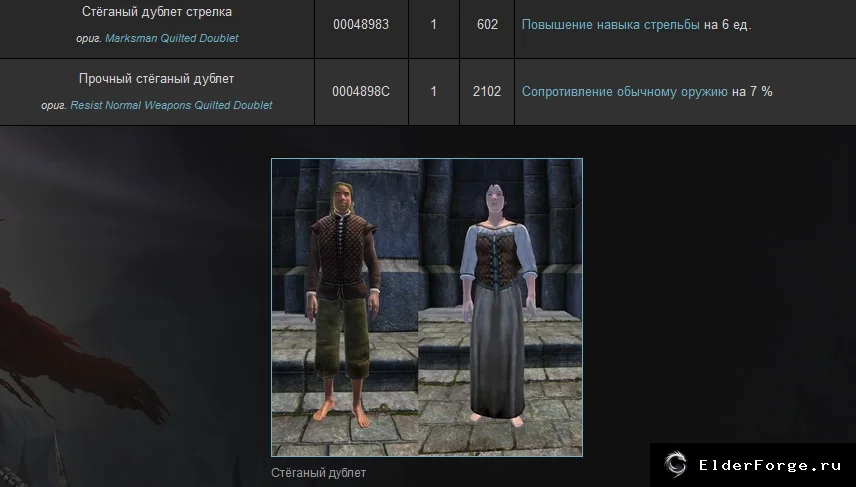Click the Стёганый дублет image caption

pos(318,473)
